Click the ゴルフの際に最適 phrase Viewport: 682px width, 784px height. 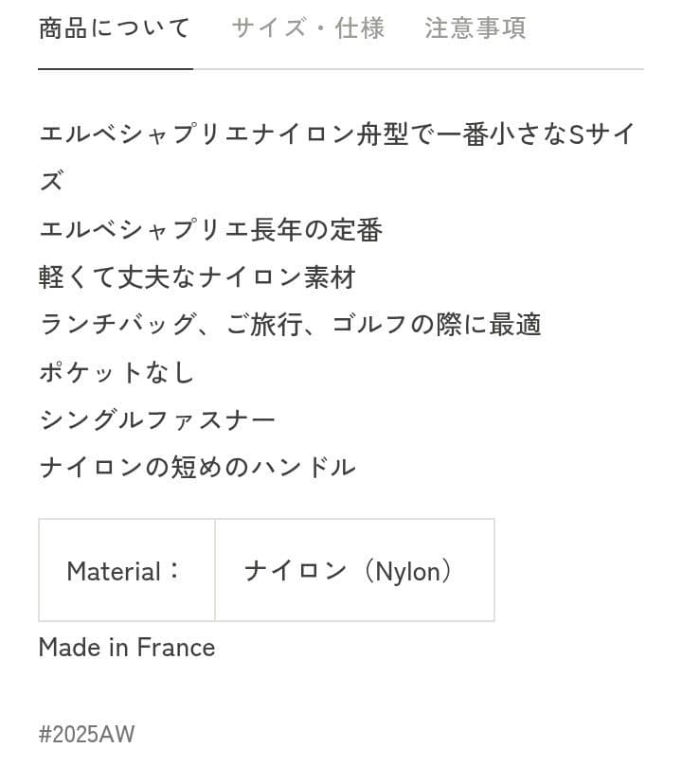click(436, 324)
